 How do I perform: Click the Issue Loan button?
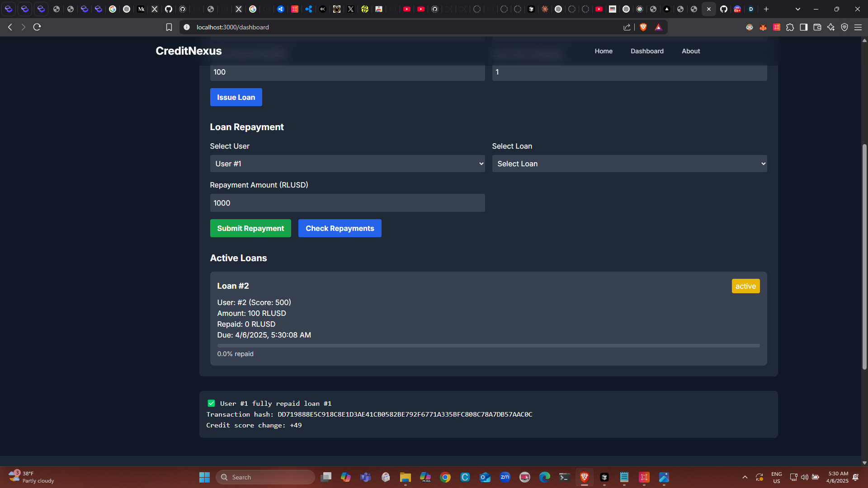pyautogui.click(x=236, y=97)
